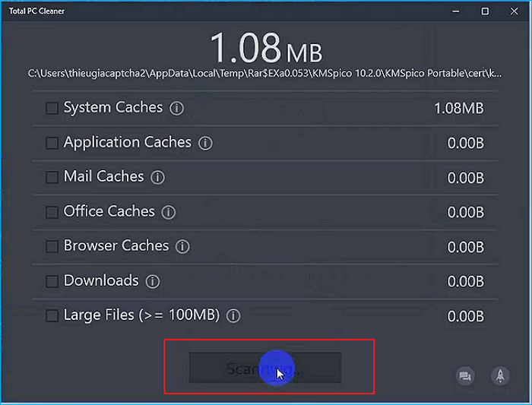
Task: Show info for Large Files
Action: pyautogui.click(x=233, y=316)
